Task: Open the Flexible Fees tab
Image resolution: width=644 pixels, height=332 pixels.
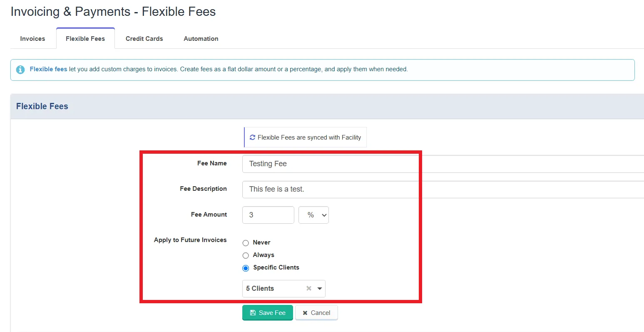Action: coord(85,39)
